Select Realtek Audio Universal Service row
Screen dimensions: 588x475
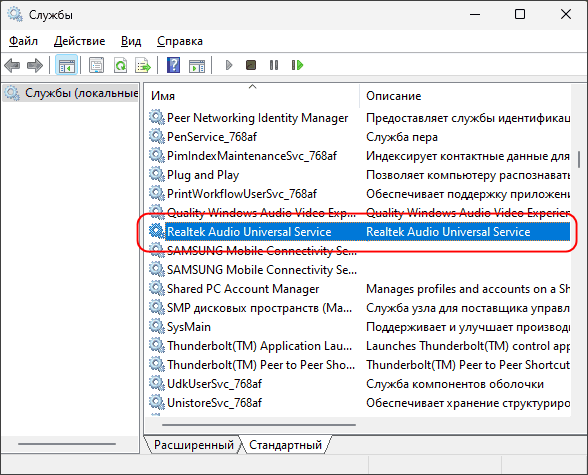click(x=359, y=232)
